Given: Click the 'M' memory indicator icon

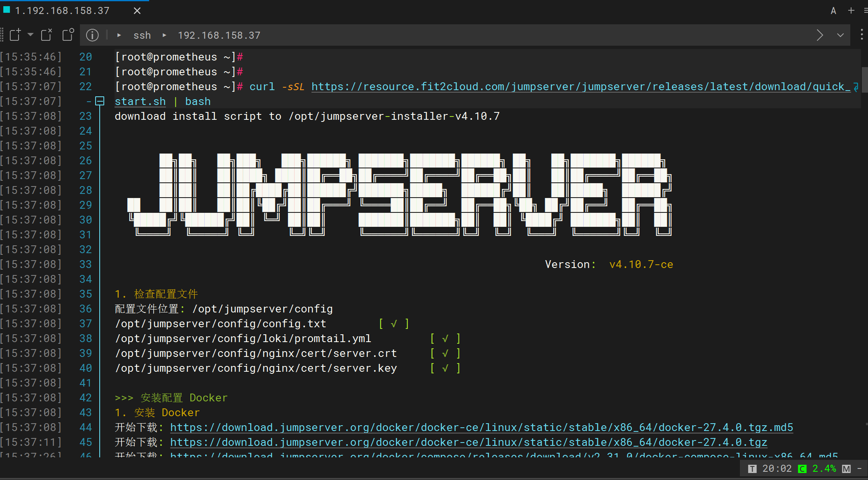Looking at the screenshot, I should coord(846,469).
